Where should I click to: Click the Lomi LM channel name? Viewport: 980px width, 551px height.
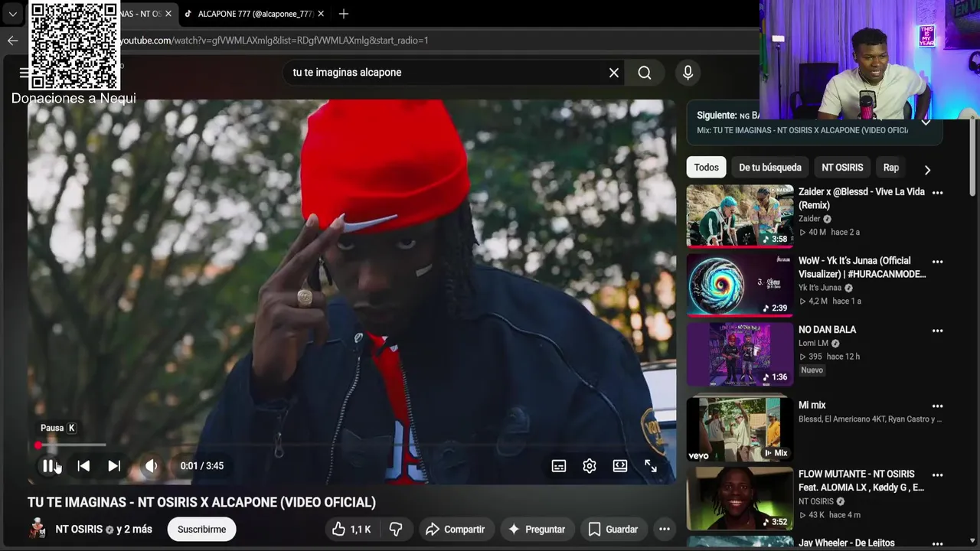tap(813, 344)
